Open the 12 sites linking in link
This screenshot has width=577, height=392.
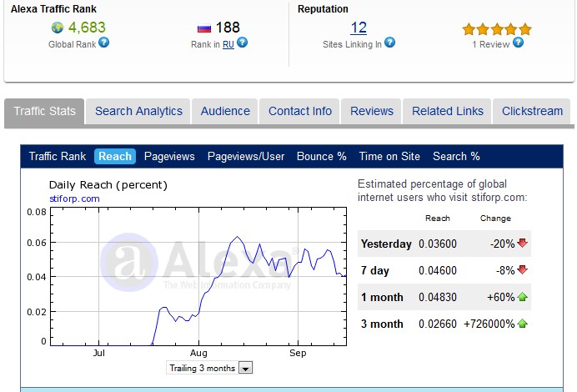(x=359, y=28)
